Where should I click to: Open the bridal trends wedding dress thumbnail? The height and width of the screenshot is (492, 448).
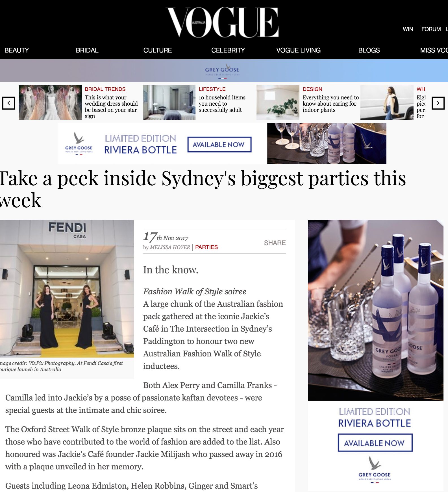(50, 103)
